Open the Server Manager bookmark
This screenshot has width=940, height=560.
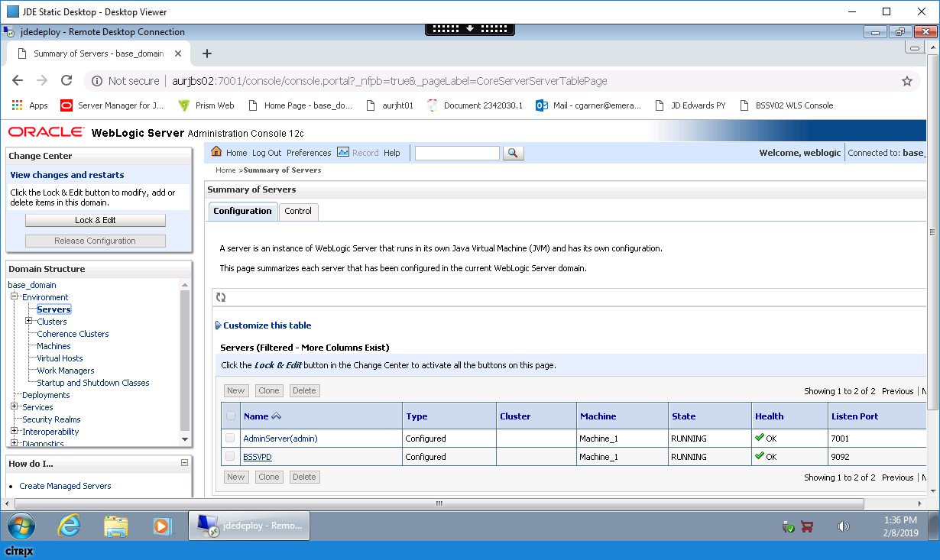[x=112, y=105]
